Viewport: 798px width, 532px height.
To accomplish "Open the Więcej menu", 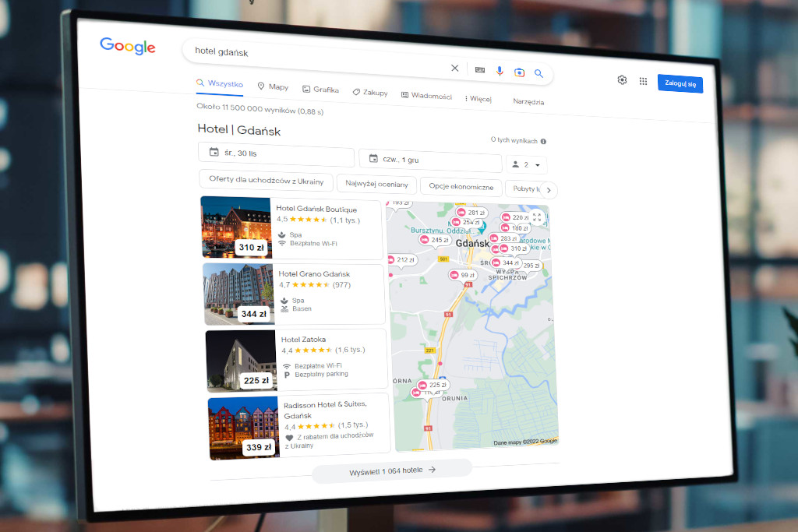I will (x=478, y=99).
